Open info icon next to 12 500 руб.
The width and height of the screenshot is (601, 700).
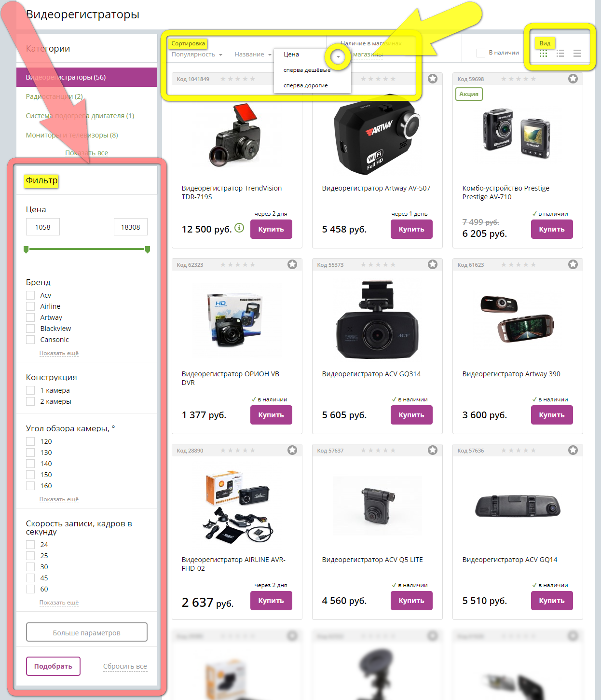coord(239,228)
